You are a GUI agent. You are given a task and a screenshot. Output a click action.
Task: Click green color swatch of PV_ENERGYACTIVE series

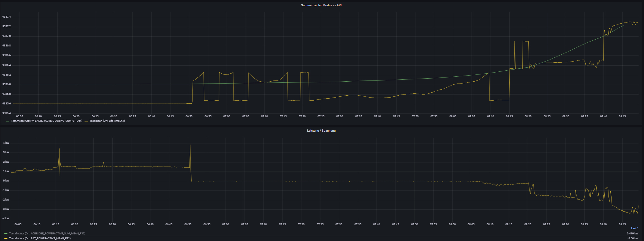(x=7, y=121)
